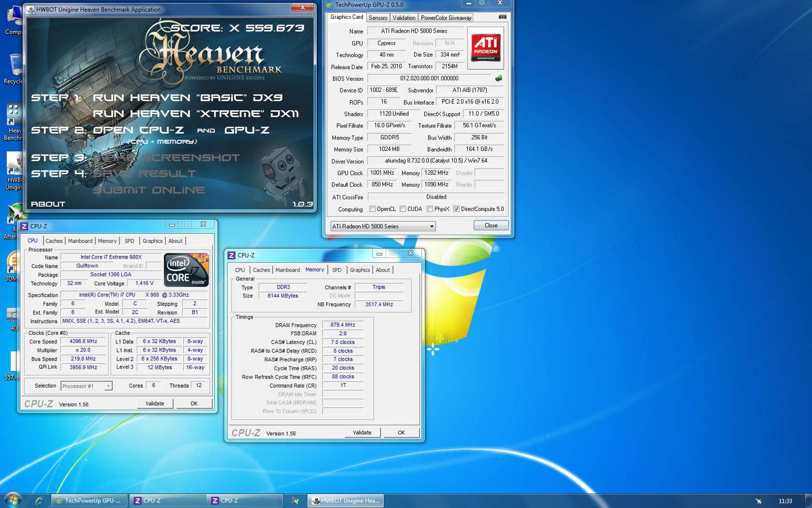Click the GPU Clock value 1001 MHz
Screen dimensions: 812x508
(382, 173)
